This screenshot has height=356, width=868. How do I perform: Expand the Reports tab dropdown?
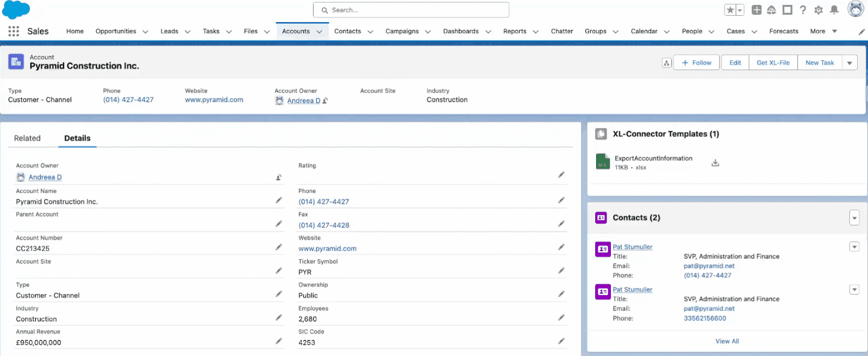(x=536, y=32)
